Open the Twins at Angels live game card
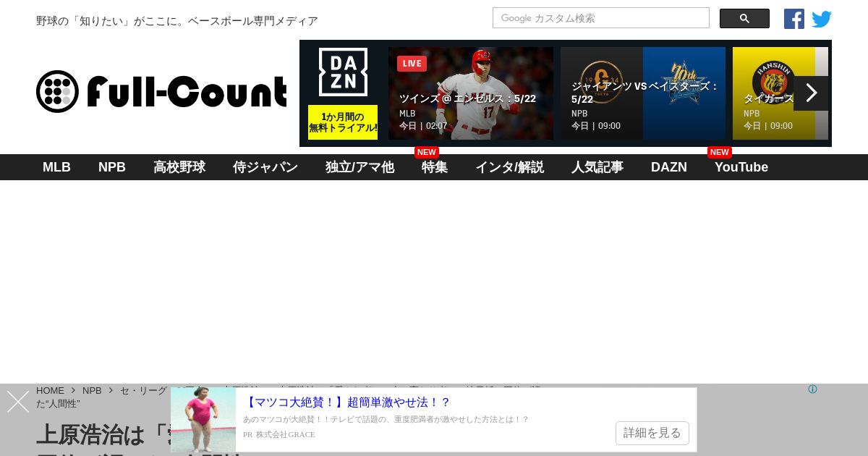The image size is (868, 456). click(x=471, y=93)
